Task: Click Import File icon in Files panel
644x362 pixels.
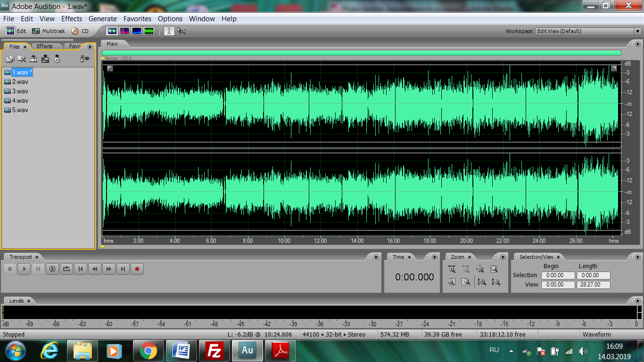Action: tap(10, 59)
